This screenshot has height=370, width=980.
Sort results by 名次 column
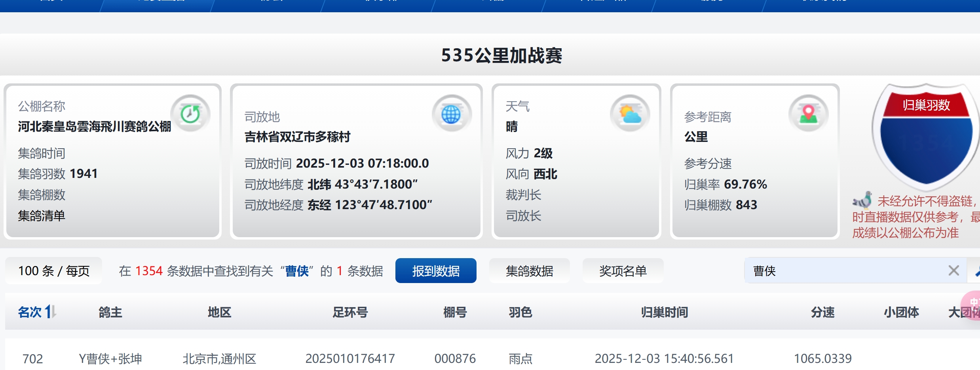pyautogui.click(x=37, y=312)
